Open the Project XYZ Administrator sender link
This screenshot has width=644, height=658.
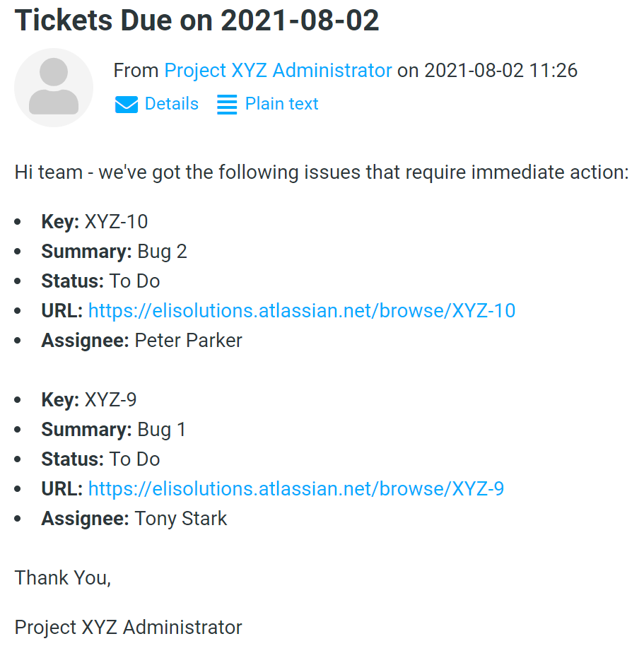278,70
